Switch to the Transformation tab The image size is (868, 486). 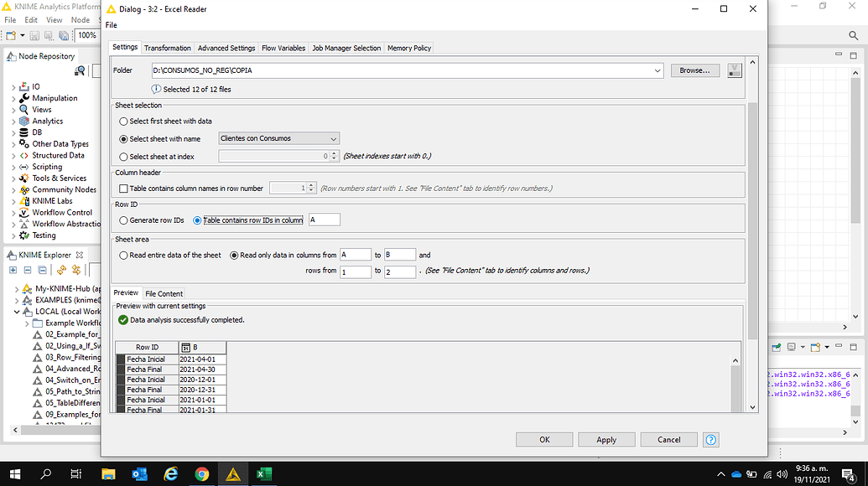point(167,48)
